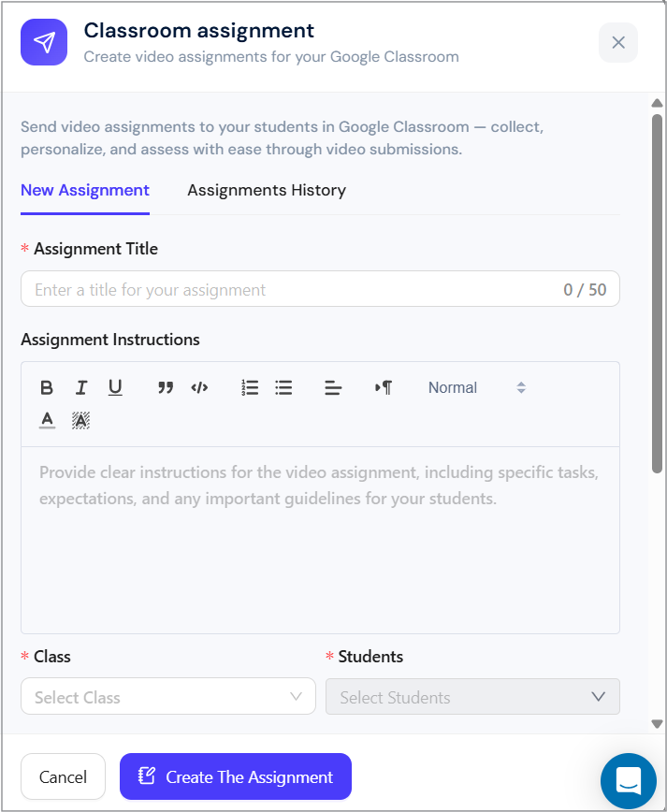Open the font color picker
Viewport: 667px width, 812px height.
[x=47, y=420]
